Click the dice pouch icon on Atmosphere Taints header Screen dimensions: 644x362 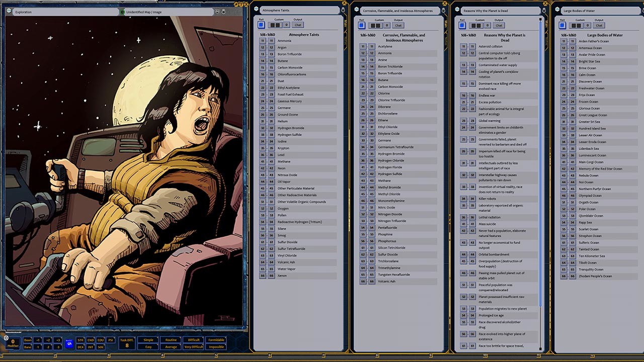tap(344, 10)
